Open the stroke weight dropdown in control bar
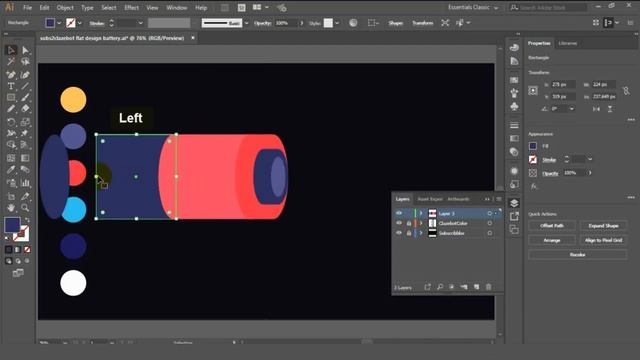640x360 pixels. pyautogui.click(x=140, y=23)
